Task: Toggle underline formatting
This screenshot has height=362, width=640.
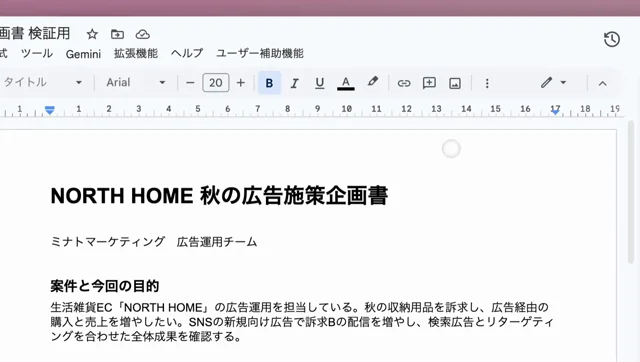Action: pos(320,83)
